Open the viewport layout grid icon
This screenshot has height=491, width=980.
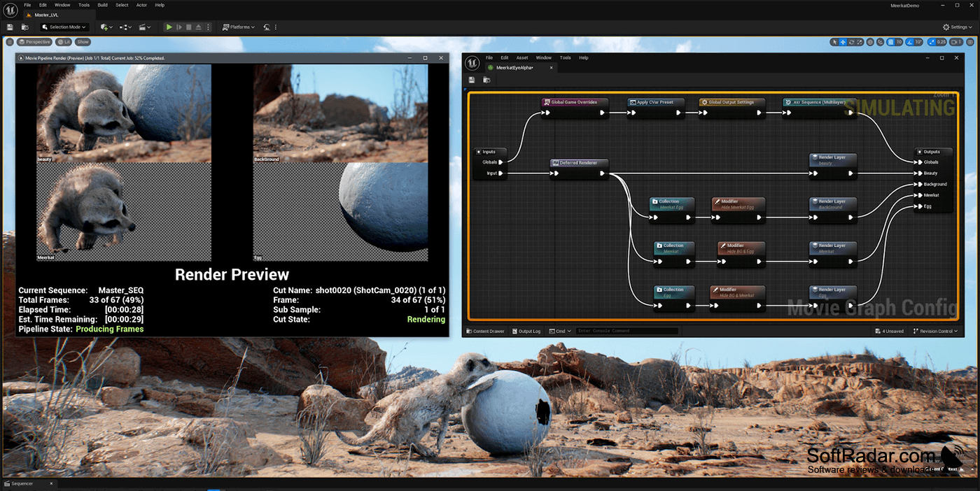[x=971, y=42]
